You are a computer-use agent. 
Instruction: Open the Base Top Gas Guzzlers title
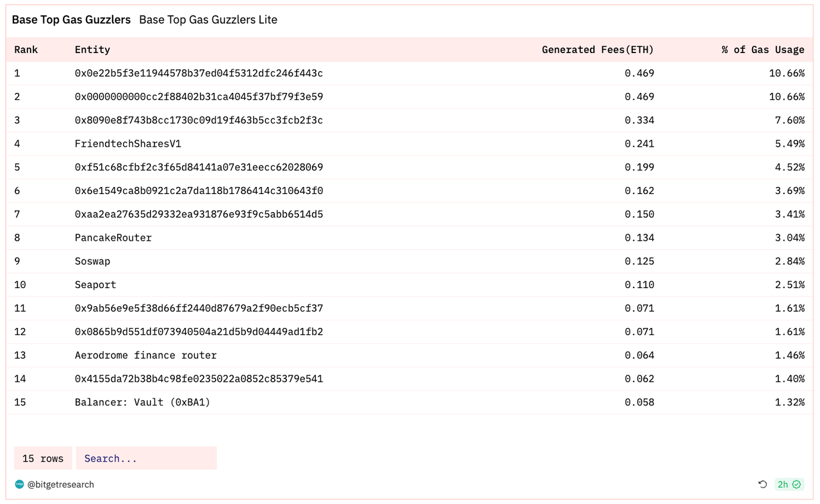pyautogui.click(x=71, y=20)
